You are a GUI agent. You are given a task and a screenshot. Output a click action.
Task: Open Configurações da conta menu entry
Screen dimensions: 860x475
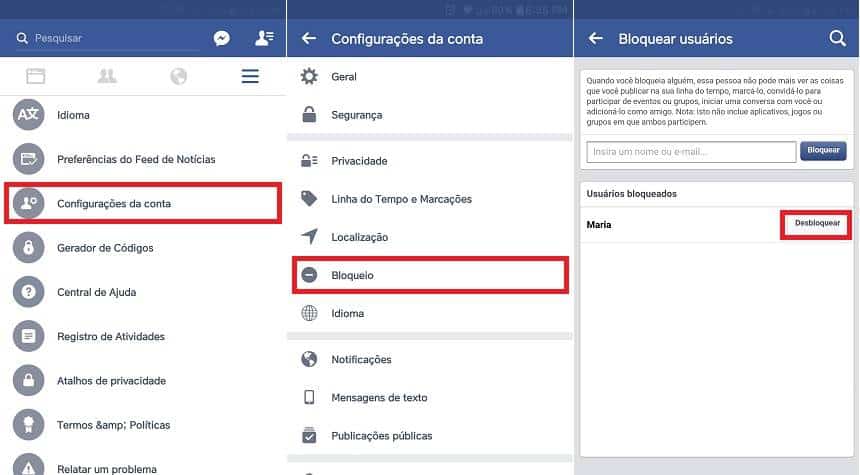[x=143, y=203]
